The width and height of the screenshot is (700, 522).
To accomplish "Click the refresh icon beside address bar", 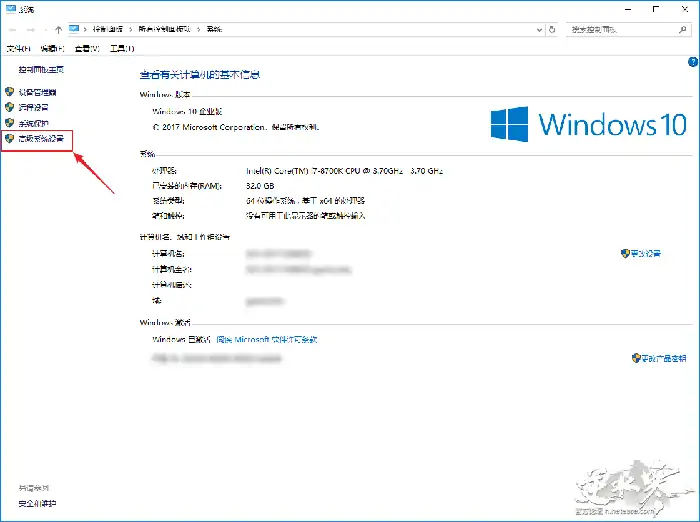I will [552, 29].
